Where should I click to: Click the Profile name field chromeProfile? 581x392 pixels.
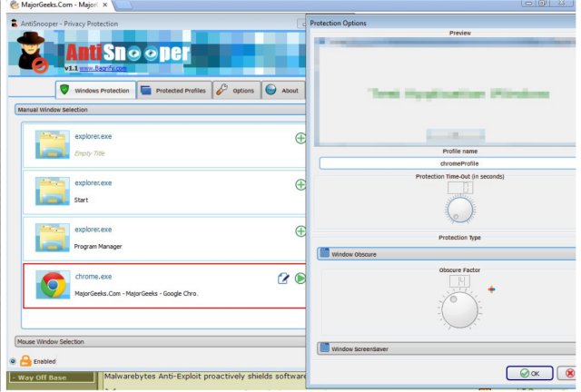(448, 163)
